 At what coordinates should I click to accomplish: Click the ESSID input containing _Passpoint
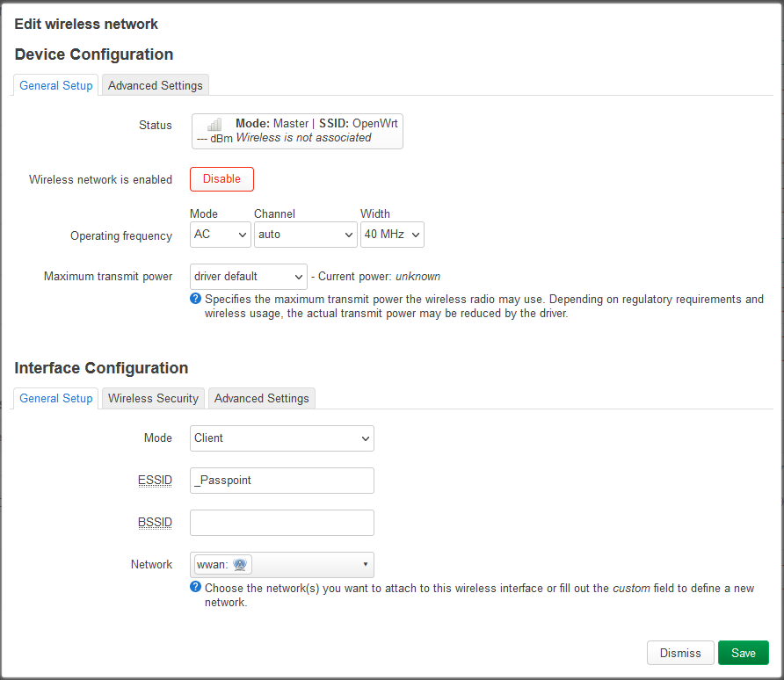point(281,480)
